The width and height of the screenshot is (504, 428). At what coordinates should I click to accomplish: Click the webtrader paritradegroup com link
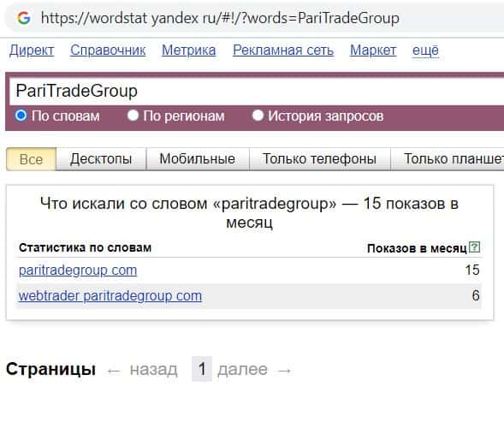[x=110, y=296]
